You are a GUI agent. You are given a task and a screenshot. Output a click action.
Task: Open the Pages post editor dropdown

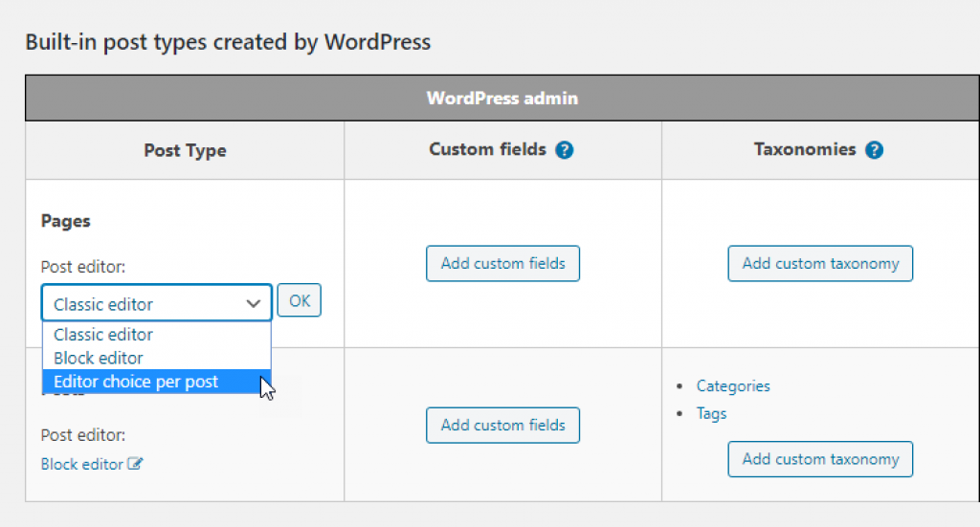click(x=156, y=303)
